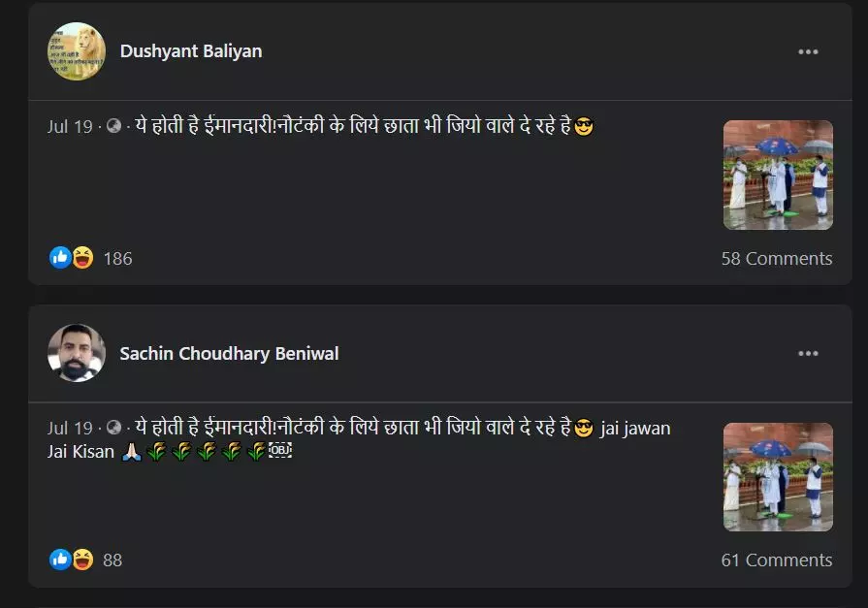View the 58 Comments on first post
868x608 pixels.
[x=777, y=259]
